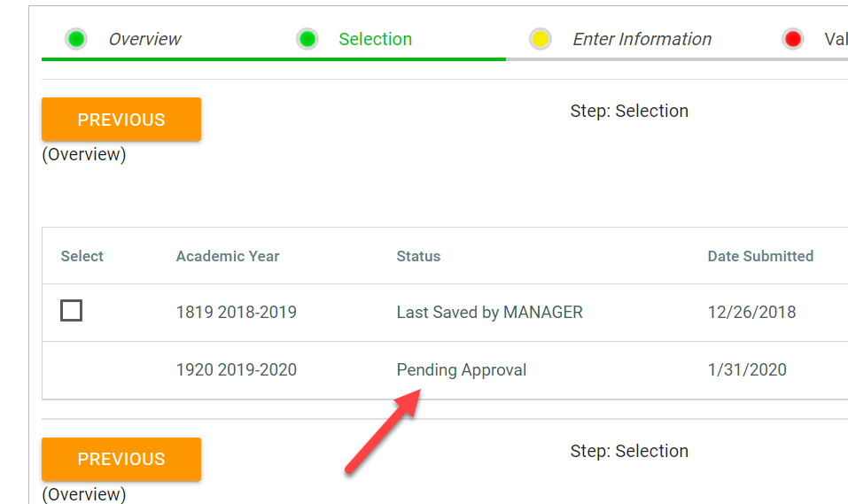Click the red step indicator circle
The width and height of the screenshot is (848, 504).
click(792, 39)
